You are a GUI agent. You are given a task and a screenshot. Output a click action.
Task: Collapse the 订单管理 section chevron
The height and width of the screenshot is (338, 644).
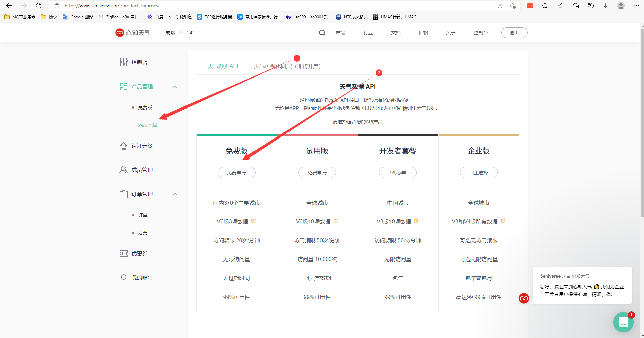pos(175,194)
